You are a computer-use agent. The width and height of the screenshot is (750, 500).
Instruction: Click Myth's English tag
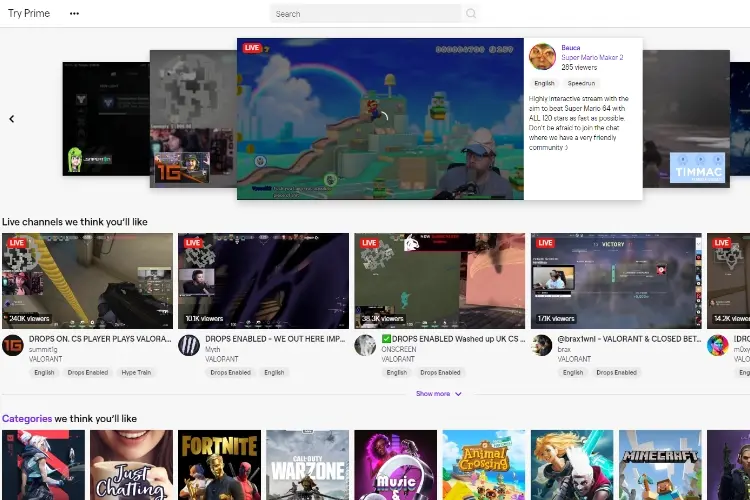point(274,372)
